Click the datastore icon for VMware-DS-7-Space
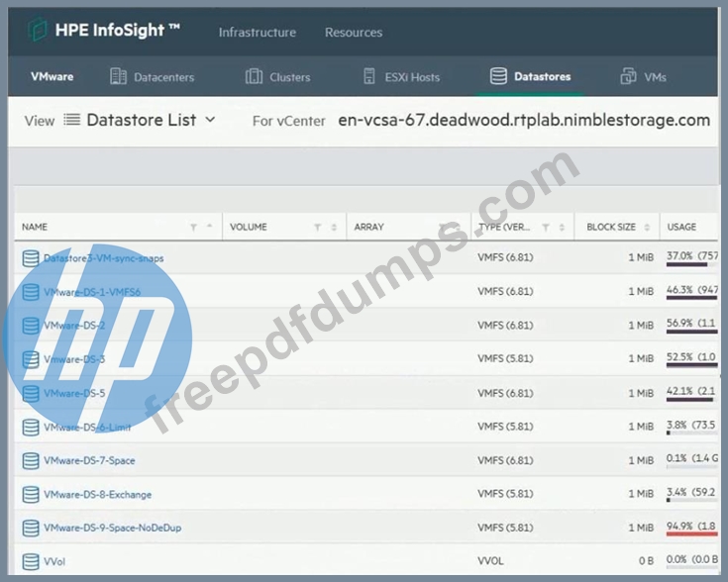This screenshot has height=582, width=728. click(x=31, y=460)
